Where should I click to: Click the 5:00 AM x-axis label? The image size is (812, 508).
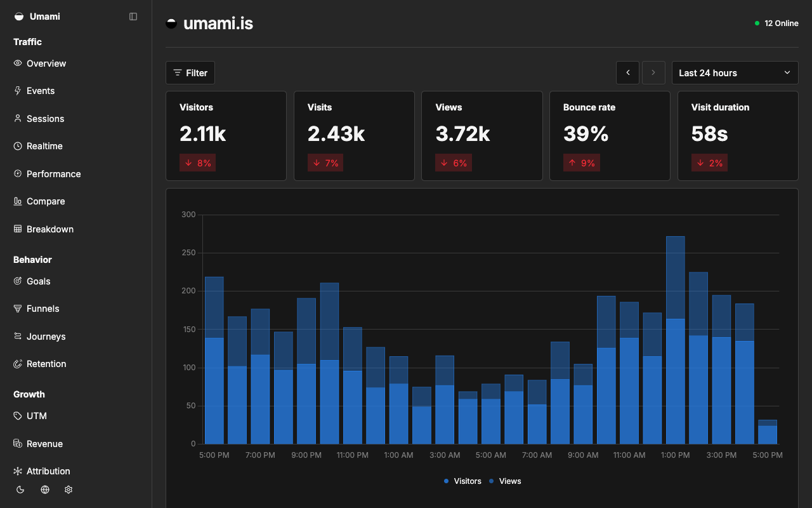[x=491, y=455]
